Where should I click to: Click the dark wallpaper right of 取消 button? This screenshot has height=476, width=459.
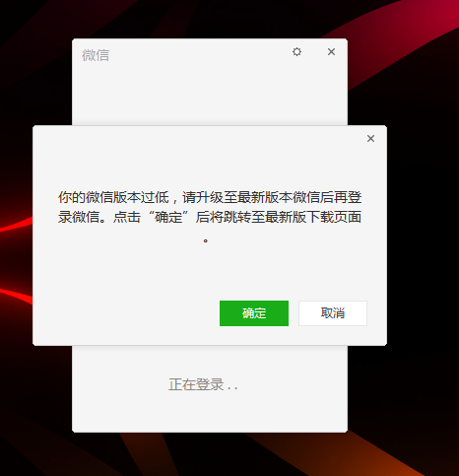coord(423,313)
